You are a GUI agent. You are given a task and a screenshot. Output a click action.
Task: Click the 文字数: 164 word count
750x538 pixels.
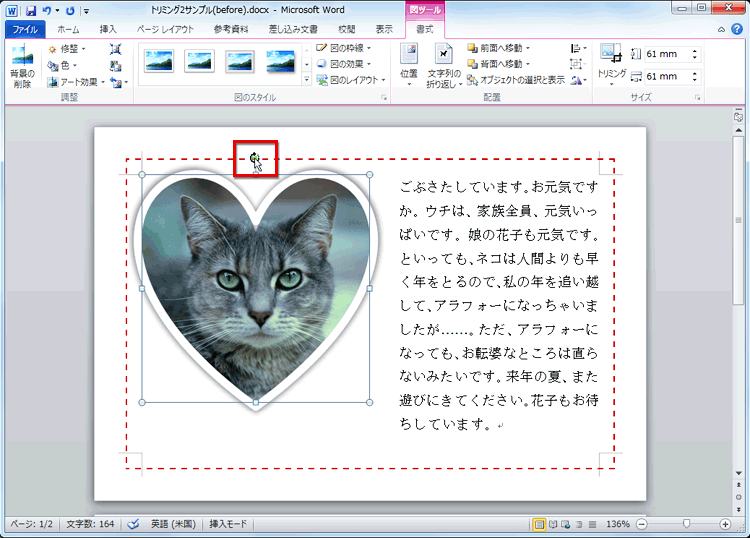pyautogui.click(x=90, y=524)
